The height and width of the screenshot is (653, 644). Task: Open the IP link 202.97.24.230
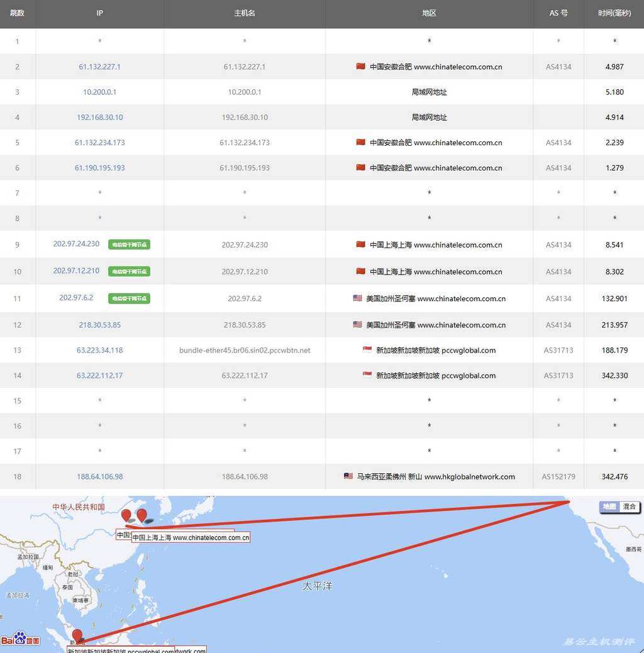pyautogui.click(x=76, y=244)
